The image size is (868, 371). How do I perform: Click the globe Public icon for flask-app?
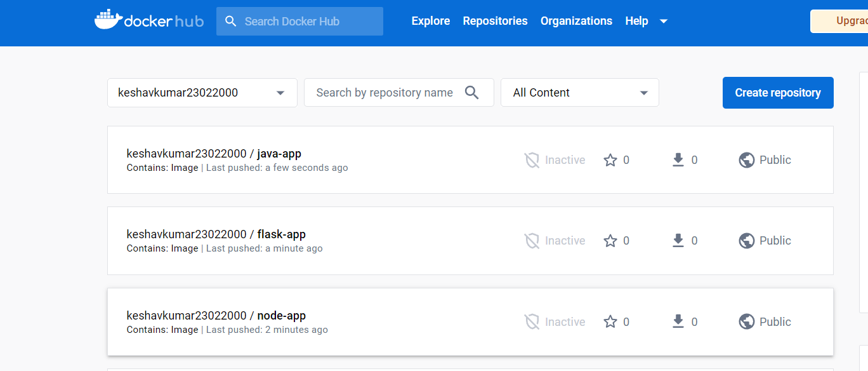click(747, 241)
